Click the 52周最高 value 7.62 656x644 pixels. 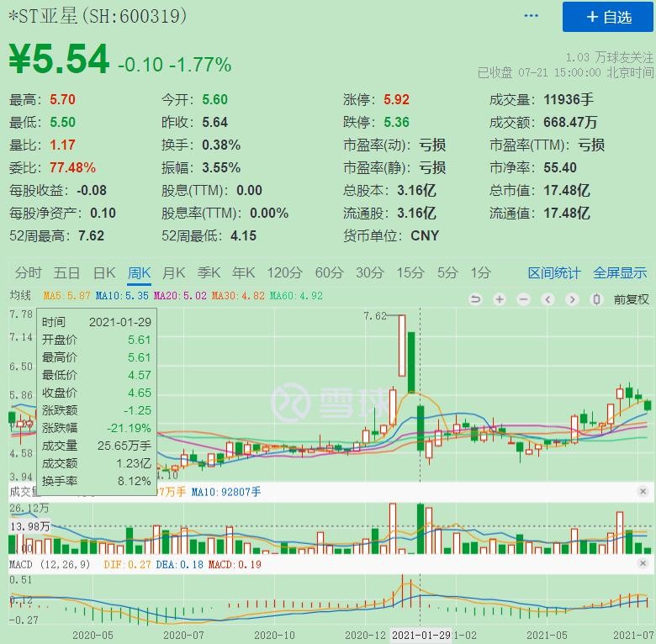tap(91, 236)
